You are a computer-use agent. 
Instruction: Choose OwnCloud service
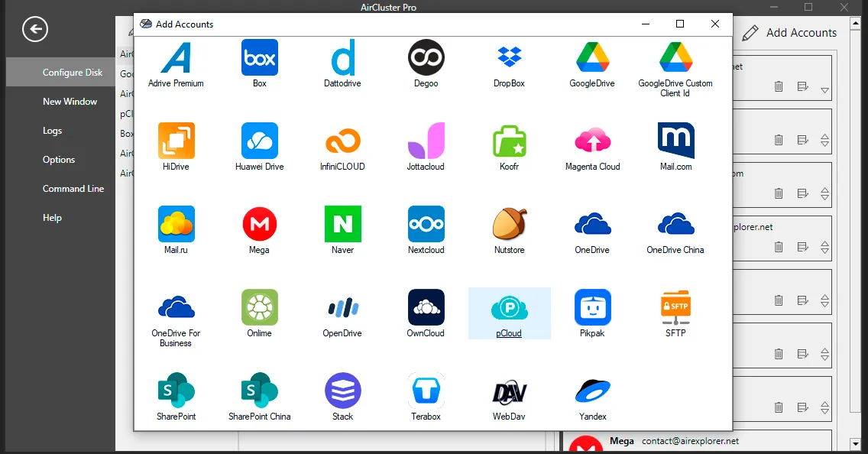[x=426, y=313]
